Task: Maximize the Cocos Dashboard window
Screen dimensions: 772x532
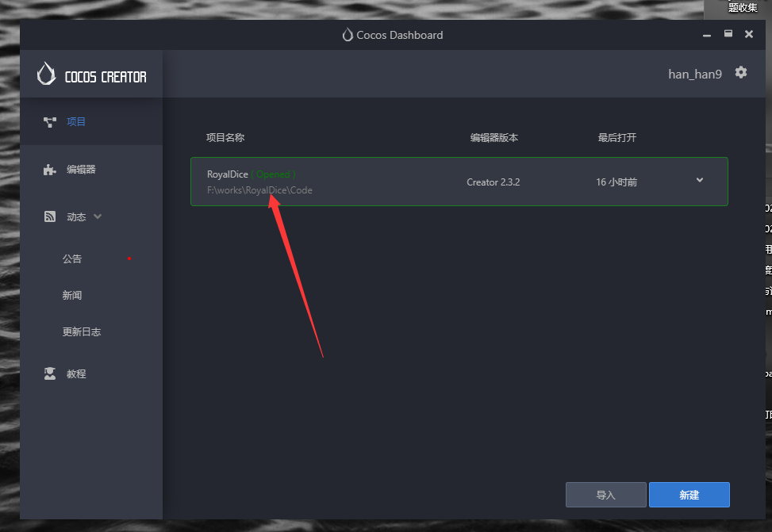Action: pyautogui.click(x=728, y=33)
